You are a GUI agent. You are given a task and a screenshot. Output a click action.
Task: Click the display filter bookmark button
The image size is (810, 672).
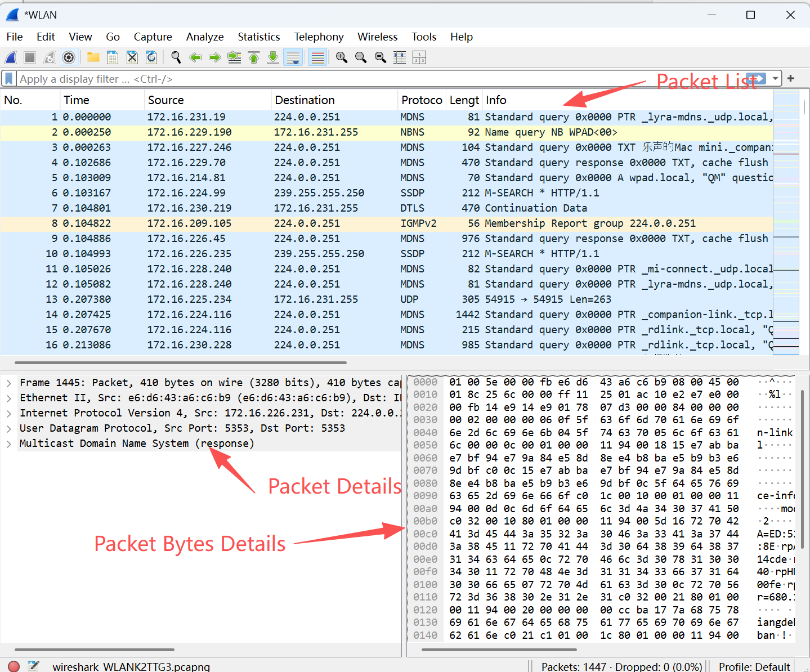click(9, 79)
